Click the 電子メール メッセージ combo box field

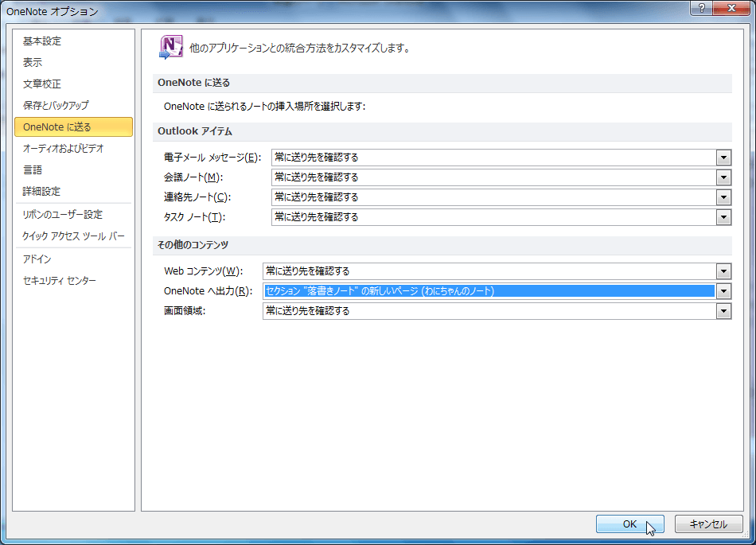[x=501, y=158]
